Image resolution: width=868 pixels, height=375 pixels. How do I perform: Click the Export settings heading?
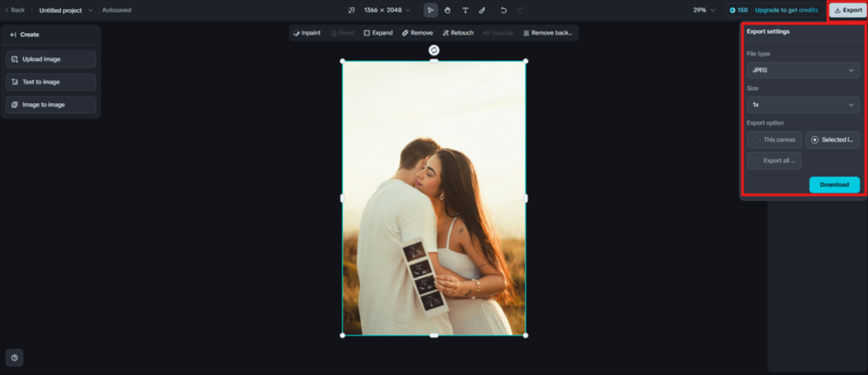coord(768,31)
